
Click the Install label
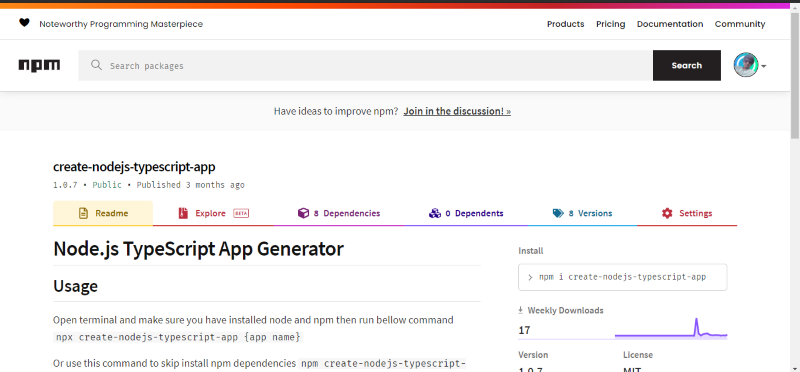(x=531, y=251)
